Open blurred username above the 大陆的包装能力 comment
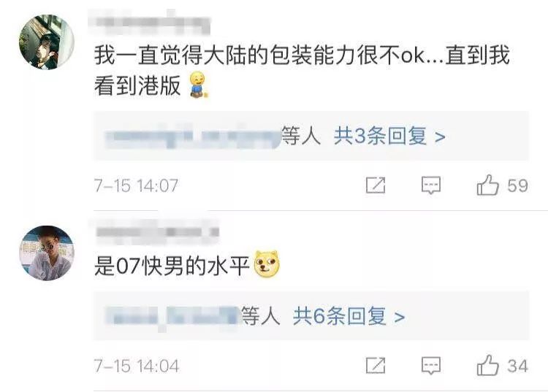The height and width of the screenshot is (392, 548). pyautogui.click(x=153, y=22)
